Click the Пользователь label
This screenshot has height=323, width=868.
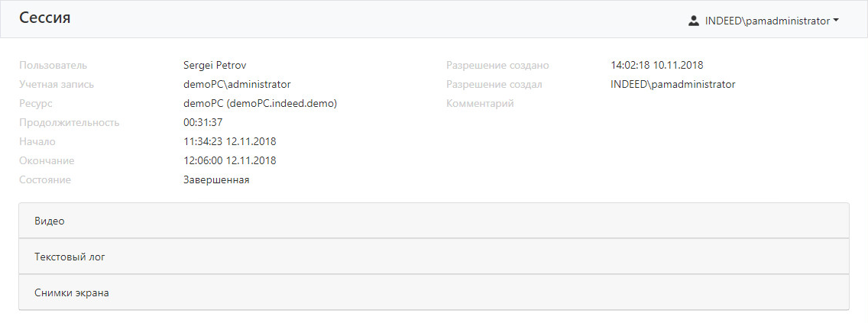[53, 65]
